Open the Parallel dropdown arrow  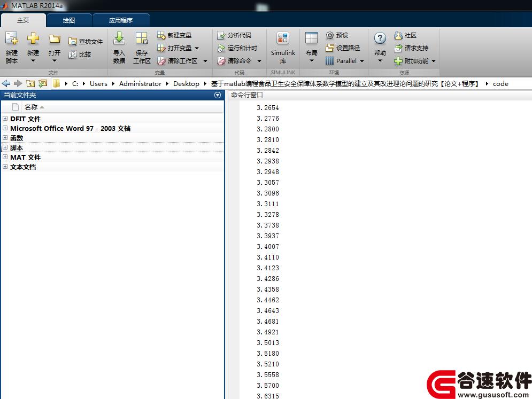[x=362, y=61]
